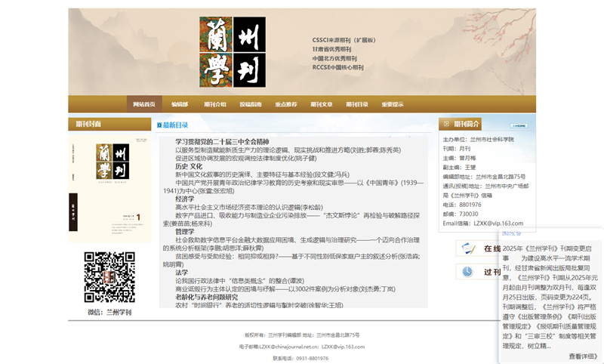The image size is (604, 364).
Task: Click the small icon beside 最新目录
Action: (x=159, y=125)
